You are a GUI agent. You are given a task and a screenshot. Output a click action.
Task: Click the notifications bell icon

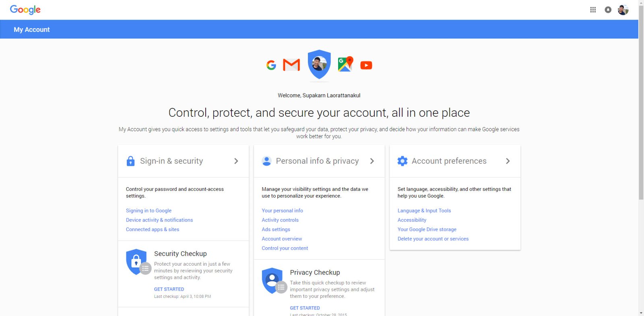coord(608,10)
